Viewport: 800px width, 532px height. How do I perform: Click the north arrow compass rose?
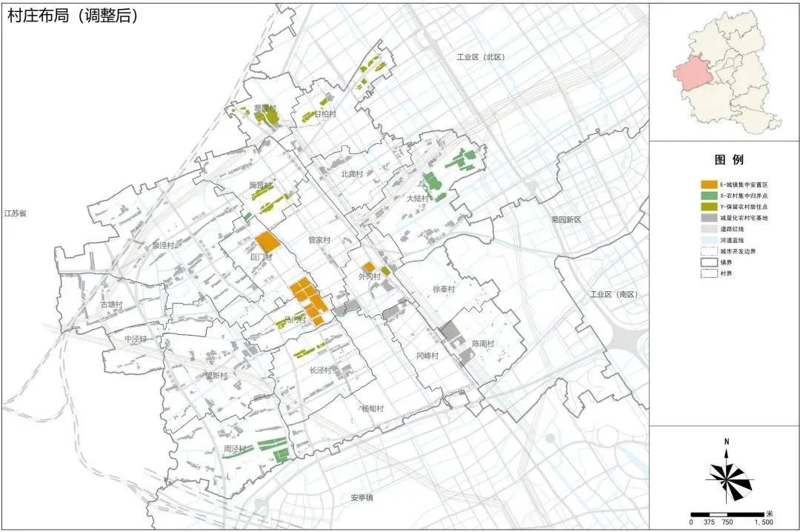[729, 476]
